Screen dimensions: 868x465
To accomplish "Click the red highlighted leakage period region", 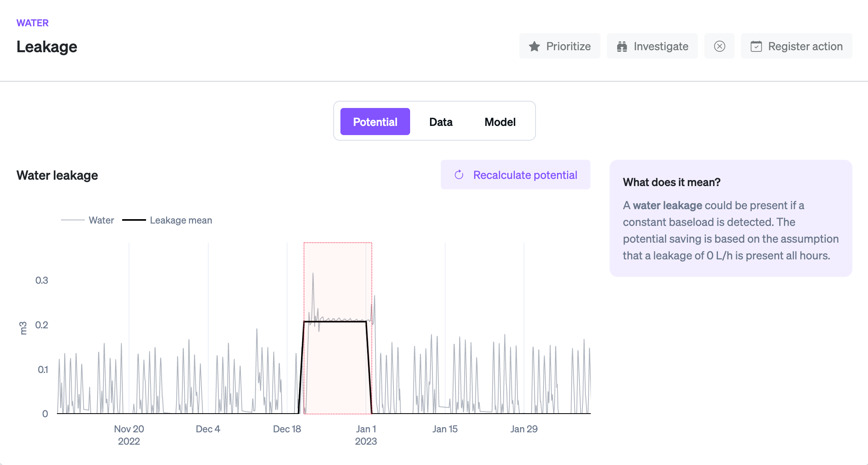I will pyautogui.click(x=338, y=367).
